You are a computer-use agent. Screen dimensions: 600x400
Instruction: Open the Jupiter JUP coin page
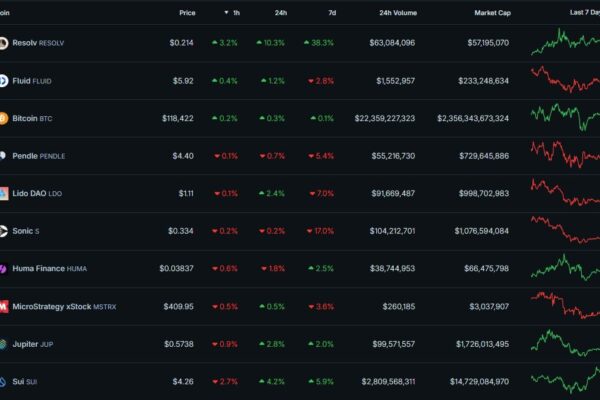coord(33,344)
